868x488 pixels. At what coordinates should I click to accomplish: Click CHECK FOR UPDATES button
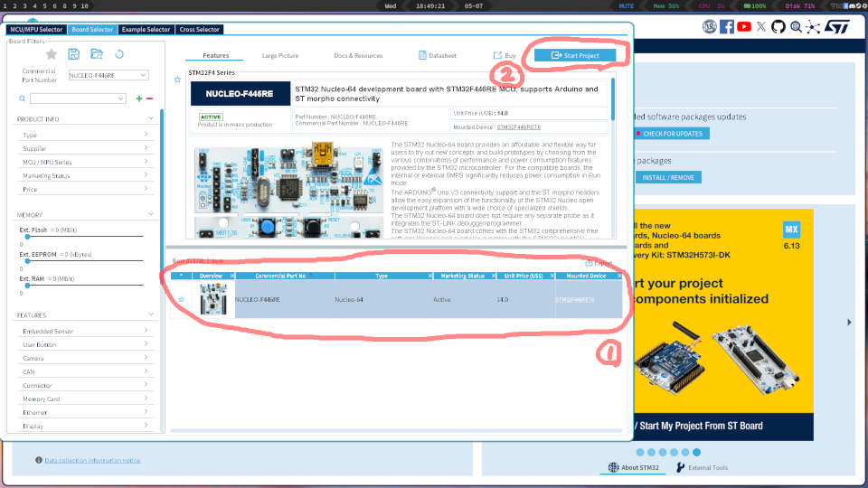pyautogui.click(x=672, y=134)
